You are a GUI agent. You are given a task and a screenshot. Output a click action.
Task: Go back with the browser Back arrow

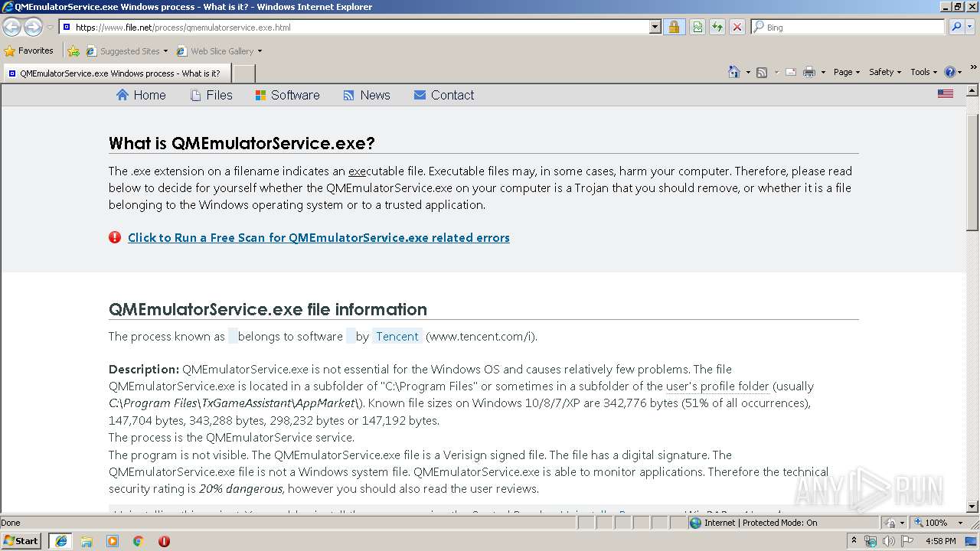click(11, 27)
